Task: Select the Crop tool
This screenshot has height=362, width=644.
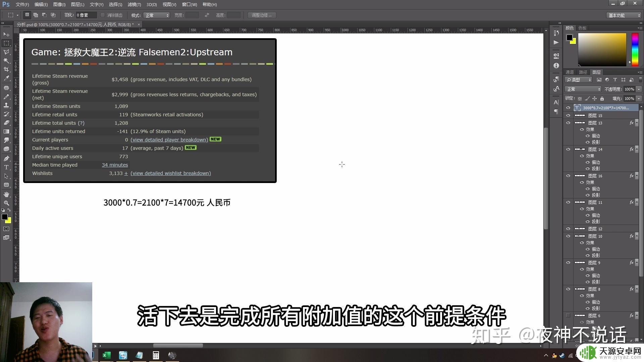Action: [6, 69]
